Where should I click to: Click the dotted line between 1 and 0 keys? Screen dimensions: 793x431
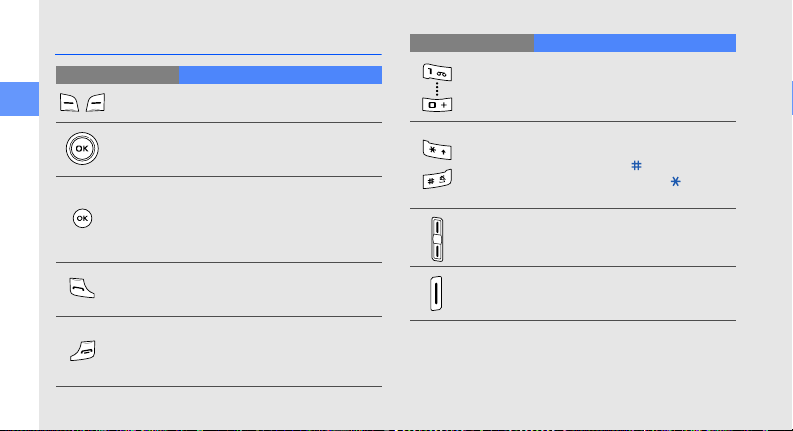437,90
